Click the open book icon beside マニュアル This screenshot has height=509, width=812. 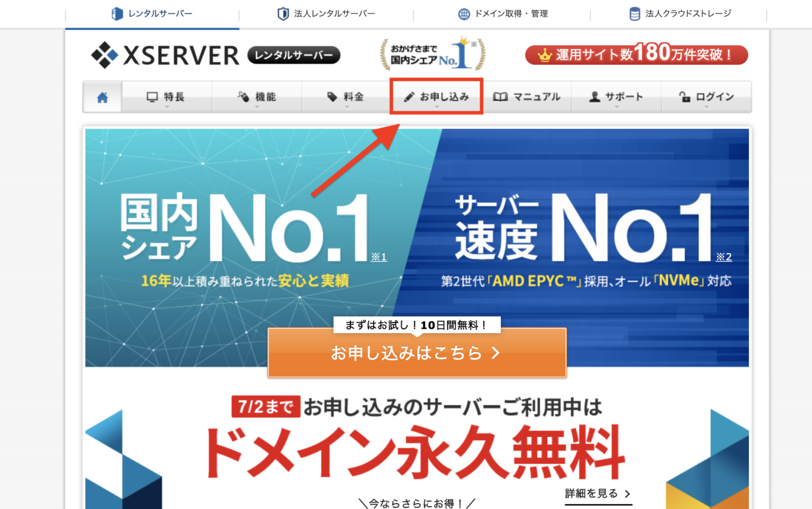[x=500, y=96]
